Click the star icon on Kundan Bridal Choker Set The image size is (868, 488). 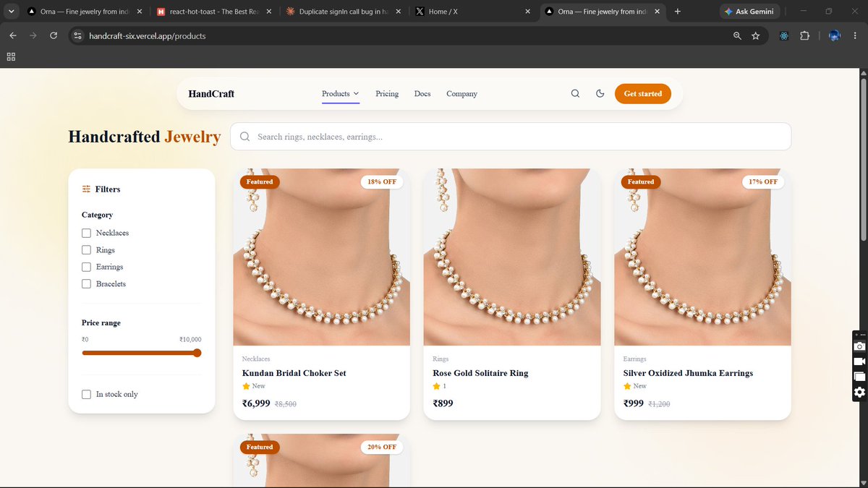click(246, 386)
